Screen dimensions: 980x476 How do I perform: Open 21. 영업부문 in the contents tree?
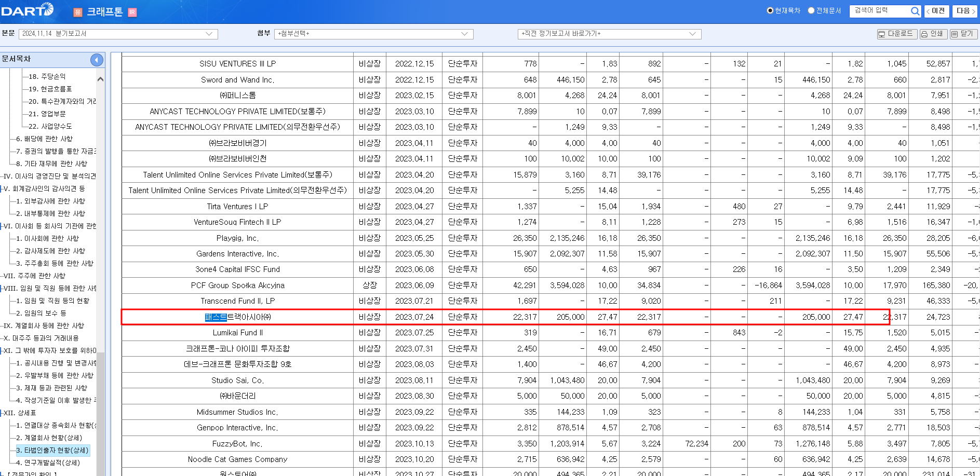coord(47,114)
